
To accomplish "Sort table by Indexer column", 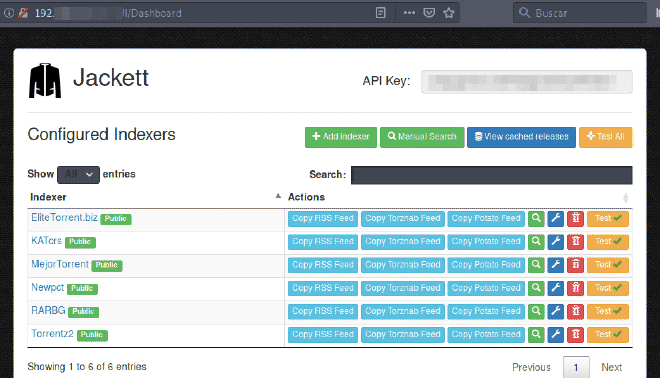I will point(155,197).
